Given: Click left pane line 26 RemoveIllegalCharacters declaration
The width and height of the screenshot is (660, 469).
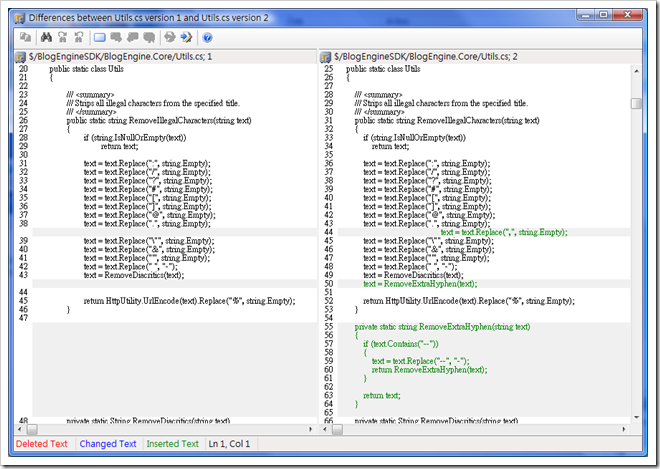Looking at the screenshot, I should (x=159, y=121).
